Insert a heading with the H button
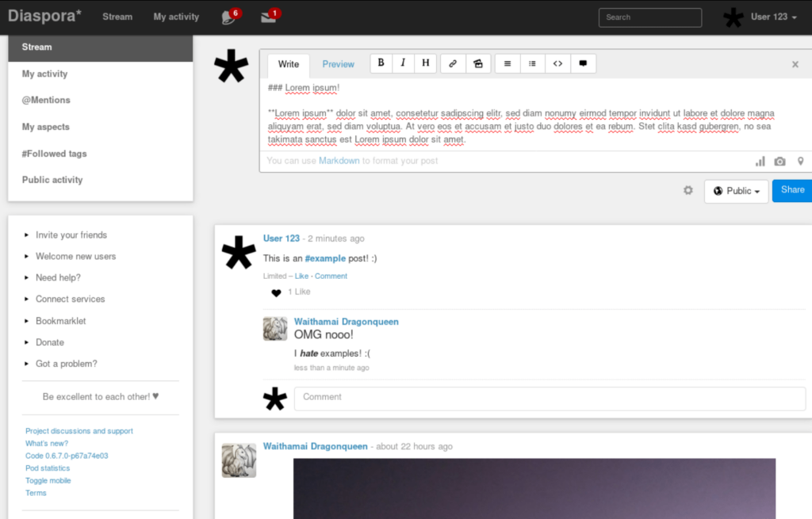The image size is (812, 519). 425,63
